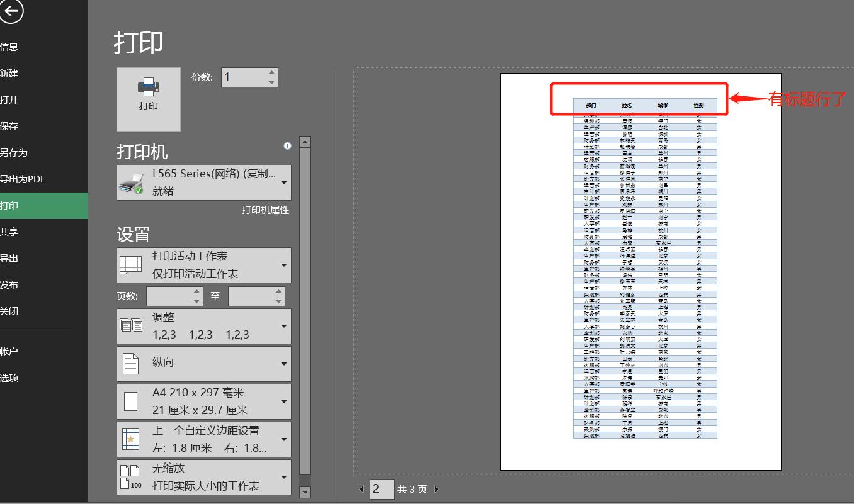The height and width of the screenshot is (504, 854).
Task: Increase 份数 using the up stepper arrow
Action: tap(271, 71)
